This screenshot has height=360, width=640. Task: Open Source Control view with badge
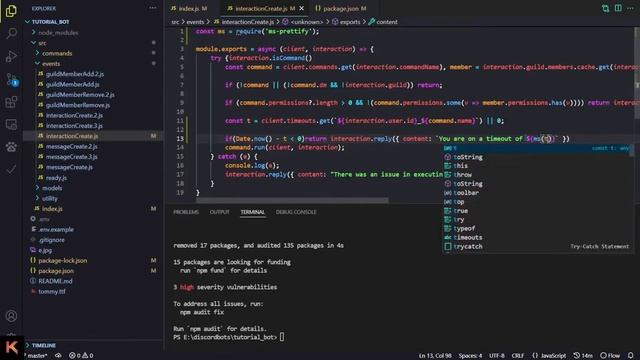pyautogui.click(x=11, y=79)
